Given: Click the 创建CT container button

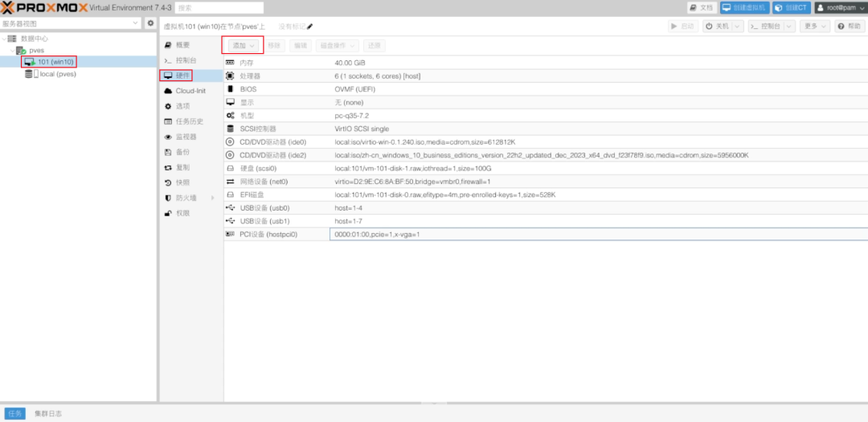Looking at the screenshot, I should point(792,7).
